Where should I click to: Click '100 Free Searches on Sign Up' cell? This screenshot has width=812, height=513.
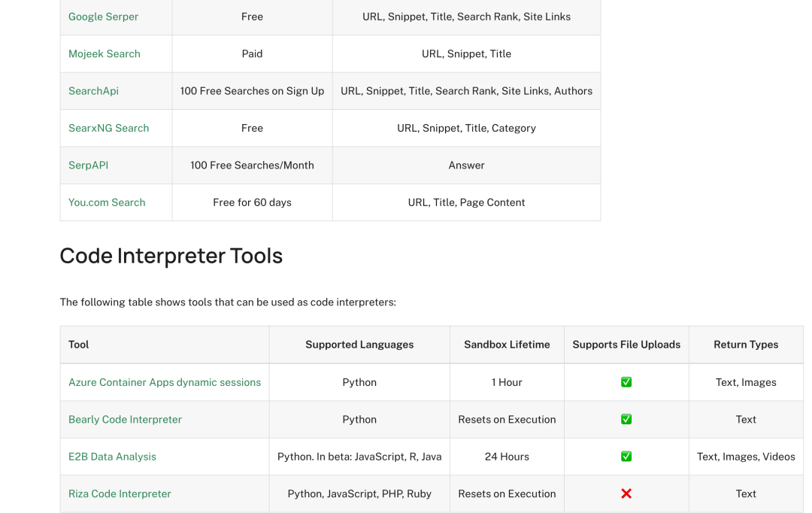tap(252, 91)
